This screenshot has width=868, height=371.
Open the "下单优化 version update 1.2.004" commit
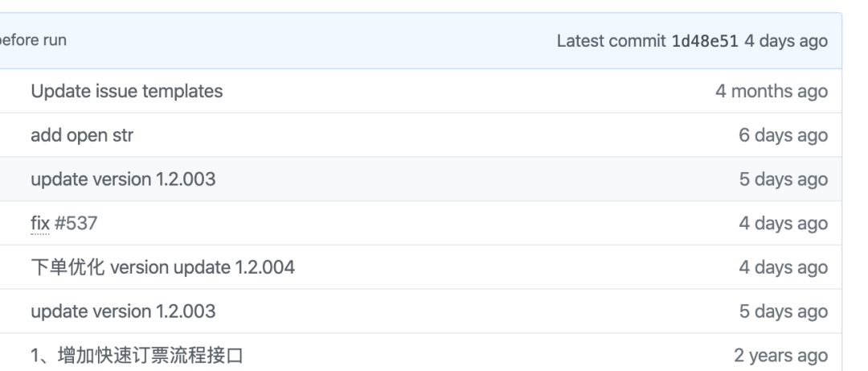pos(162,266)
